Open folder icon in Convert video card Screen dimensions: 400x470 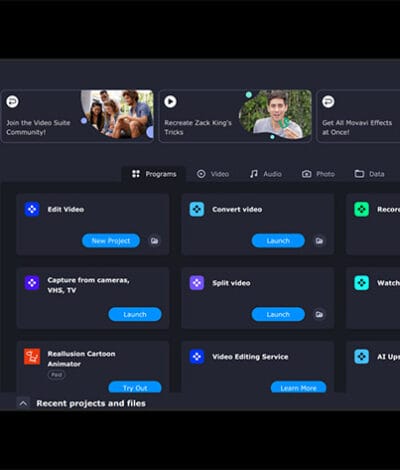click(319, 241)
